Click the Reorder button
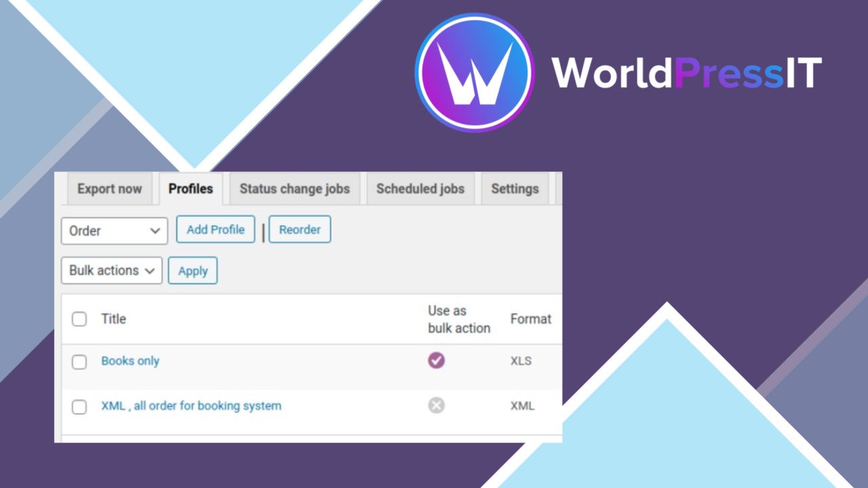868x488 pixels. 300,230
